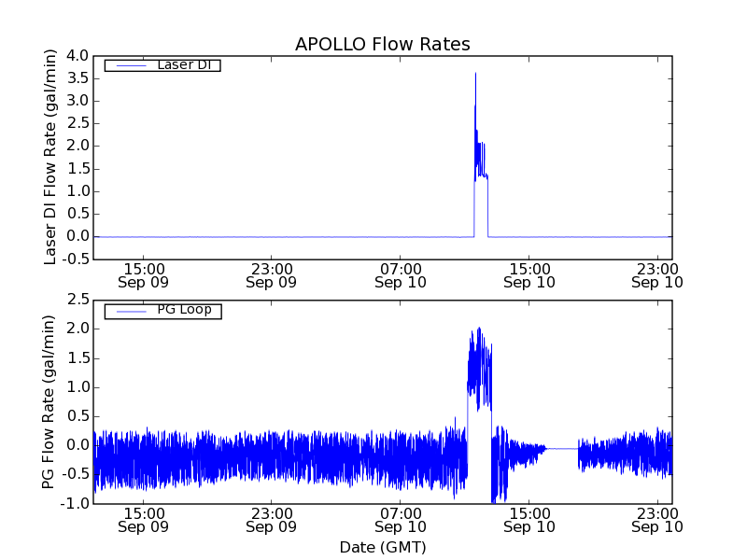Click the 2.5 tick on PG Flow axis
This screenshot has height=560, width=747.
click(x=78, y=300)
